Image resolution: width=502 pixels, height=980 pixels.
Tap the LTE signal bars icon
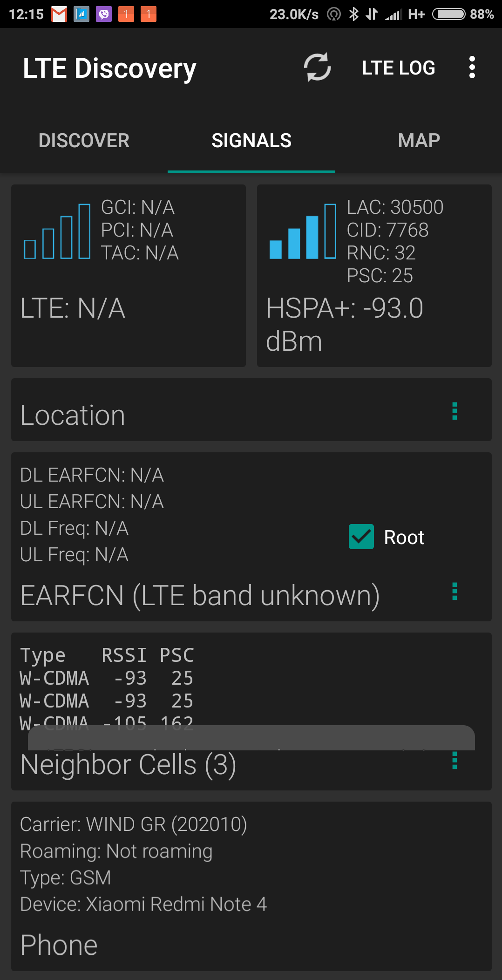[x=57, y=231]
